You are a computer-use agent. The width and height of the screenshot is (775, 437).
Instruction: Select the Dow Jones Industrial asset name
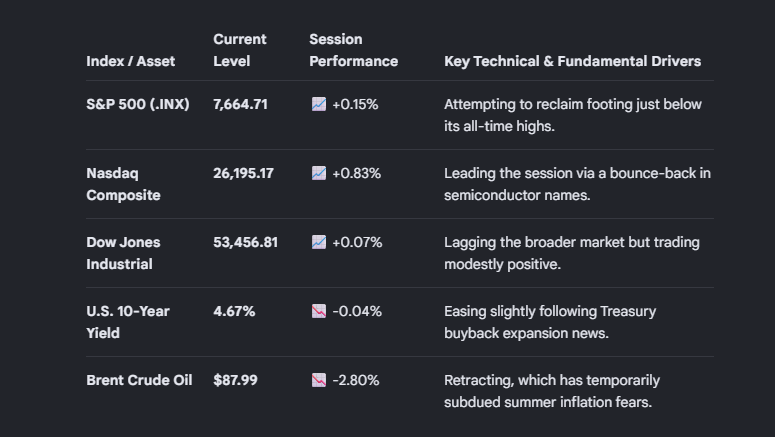[x=124, y=253]
